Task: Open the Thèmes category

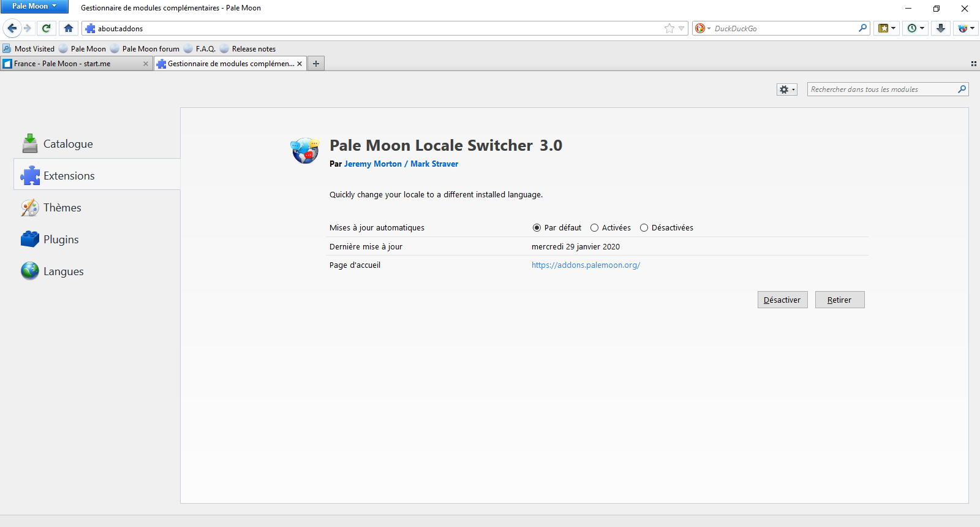Action: point(97,208)
